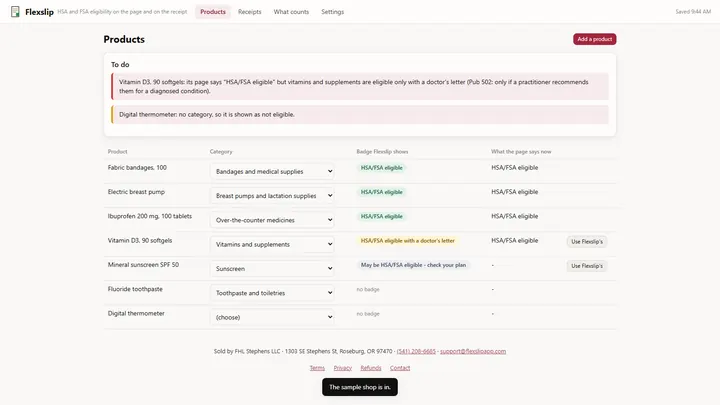
Task: Click the Add a product button
Action: [x=595, y=39]
